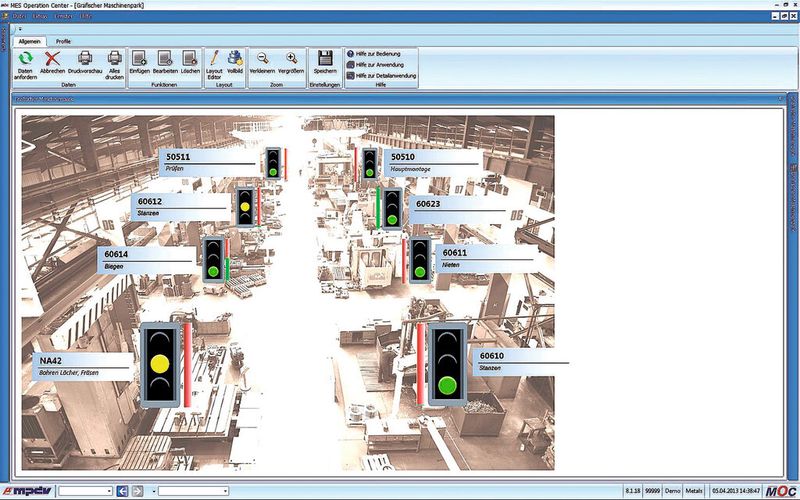800x500 pixels.
Task: Click the Alles drucken printer icon
Action: pos(114,58)
